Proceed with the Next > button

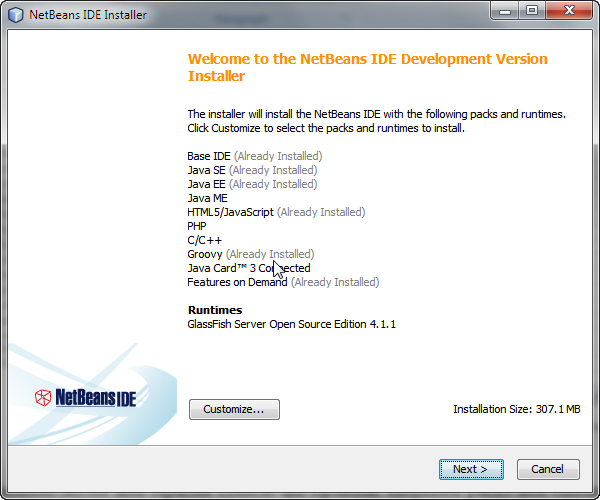[471, 469]
